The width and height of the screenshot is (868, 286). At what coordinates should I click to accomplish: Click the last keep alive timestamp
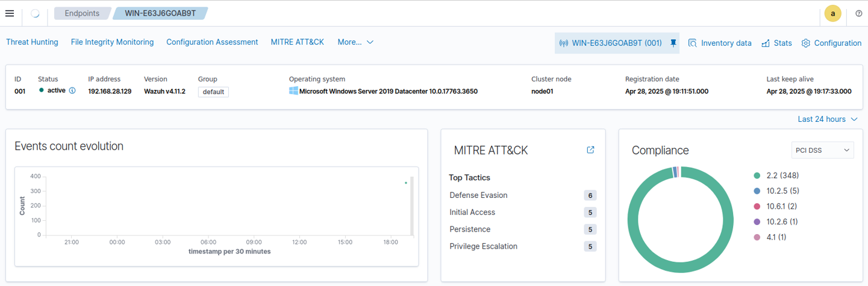click(x=809, y=91)
